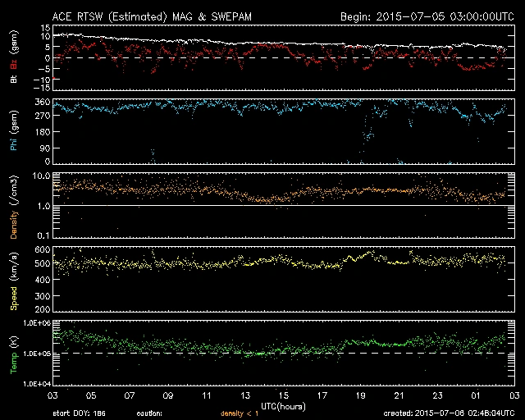Click the 'start DOY: 186' text
This screenshot has width=525, height=420.
click(x=80, y=414)
